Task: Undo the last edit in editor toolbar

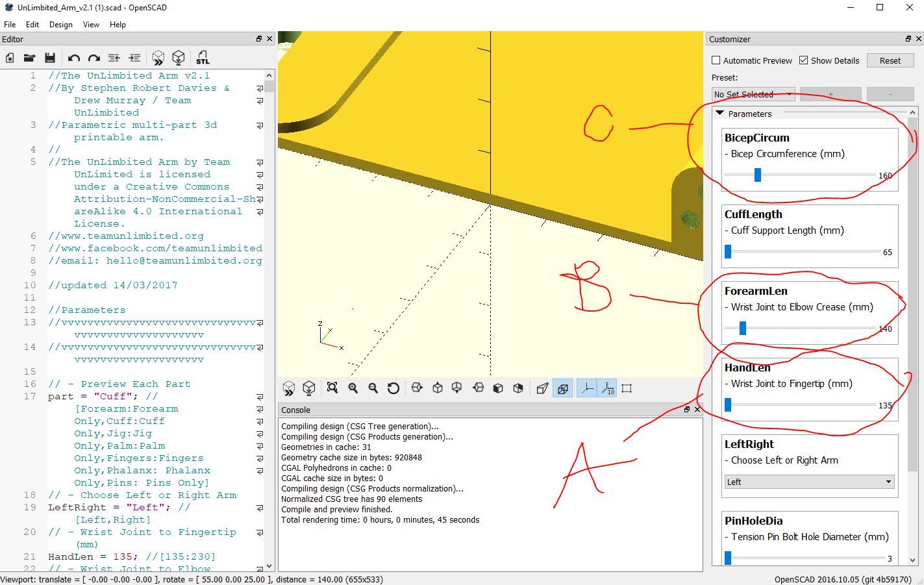Action: 74,58
